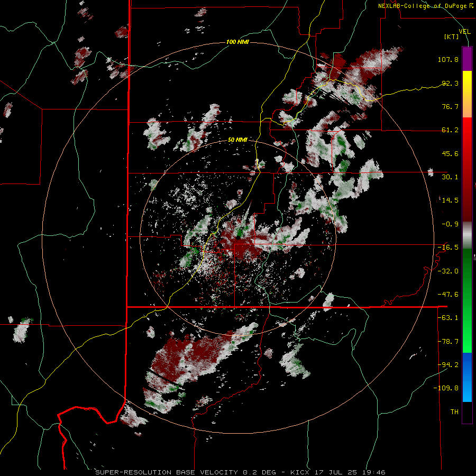Image resolution: width=476 pixels, height=476 pixels.
Task: Select the -109.8 velocity scale value
Action: 446,388
